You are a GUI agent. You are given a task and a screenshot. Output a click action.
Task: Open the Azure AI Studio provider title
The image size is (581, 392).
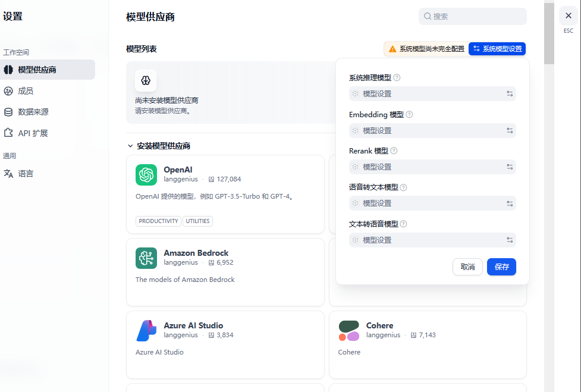[193, 326]
